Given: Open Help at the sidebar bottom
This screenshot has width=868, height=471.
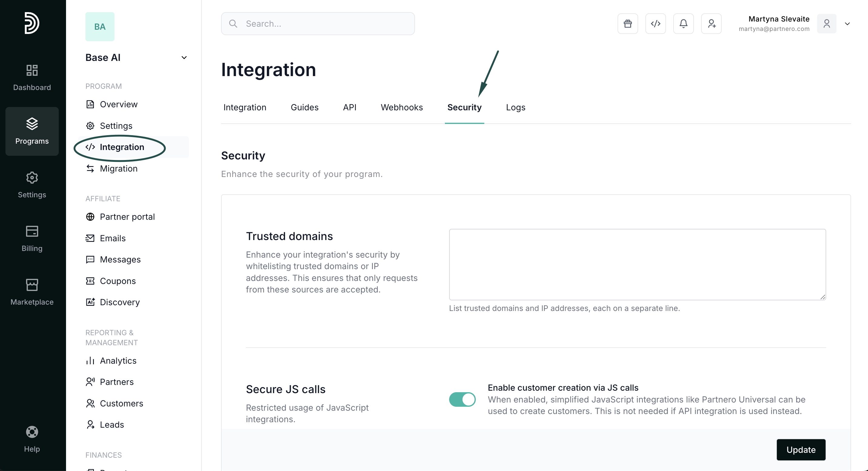Looking at the screenshot, I should [32, 439].
